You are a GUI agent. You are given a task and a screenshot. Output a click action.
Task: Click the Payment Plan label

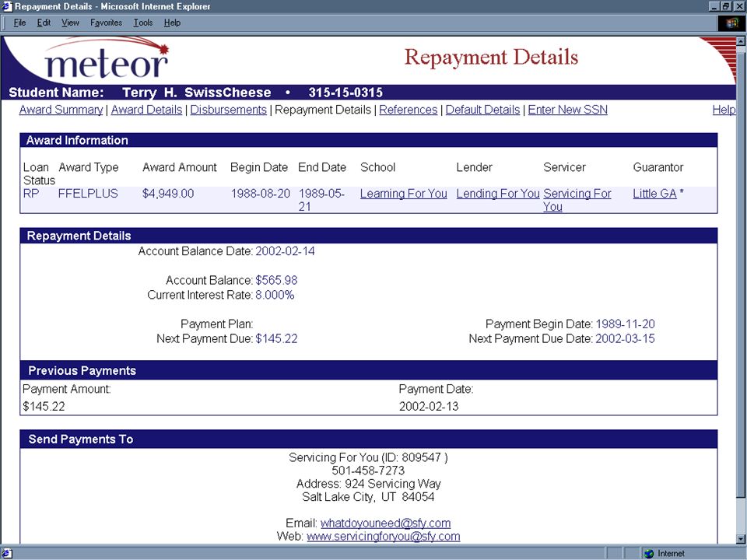click(217, 324)
